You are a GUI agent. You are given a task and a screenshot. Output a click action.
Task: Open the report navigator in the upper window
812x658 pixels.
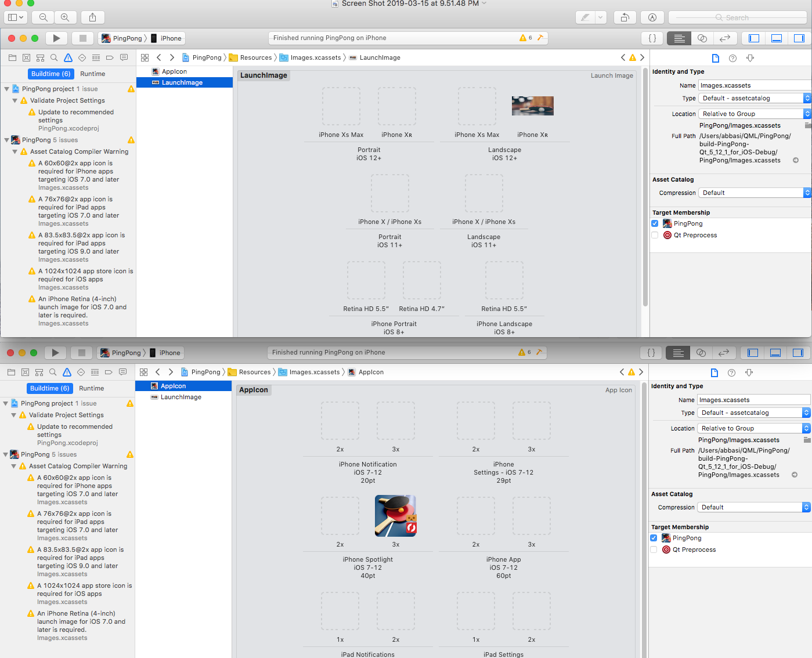[124, 57]
